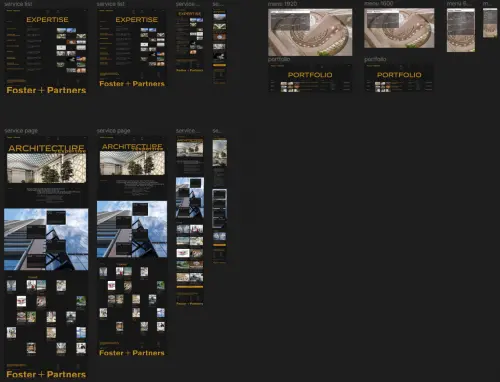Click EXPERTISE heading in the tablet service frame
Image resolution: width=500 pixels, height=382 pixels.
pyautogui.click(x=190, y=14)
